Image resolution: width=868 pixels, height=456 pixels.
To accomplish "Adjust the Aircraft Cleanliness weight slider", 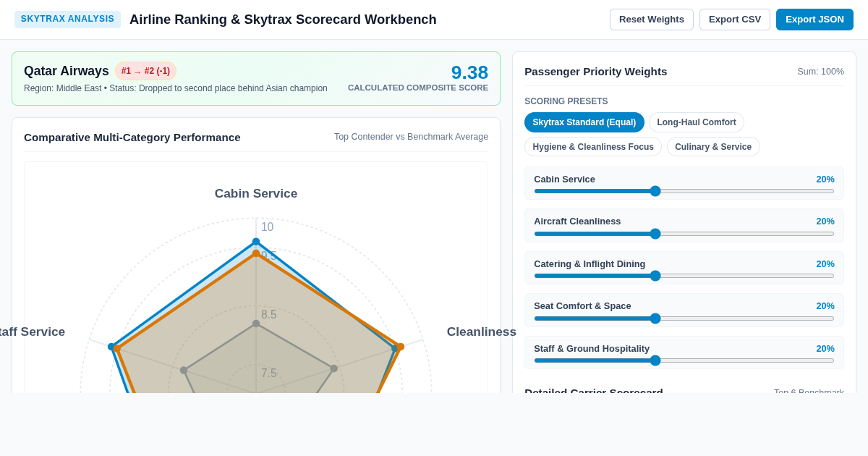I will 684,234.
